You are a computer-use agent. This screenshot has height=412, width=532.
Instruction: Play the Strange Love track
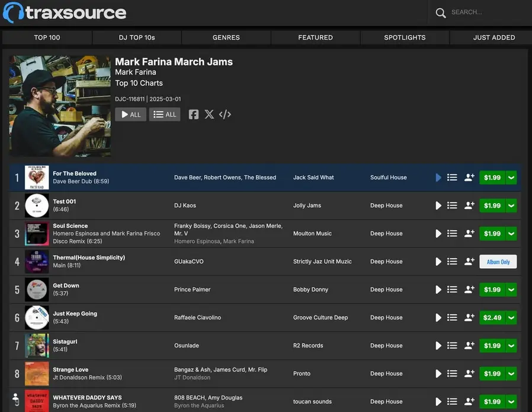pos(438,374)
